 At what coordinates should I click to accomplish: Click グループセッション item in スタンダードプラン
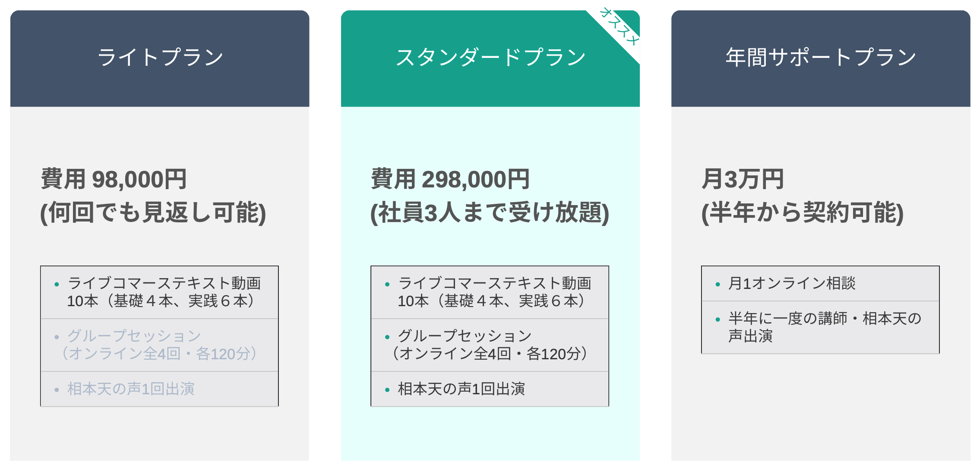coord(490,345)
